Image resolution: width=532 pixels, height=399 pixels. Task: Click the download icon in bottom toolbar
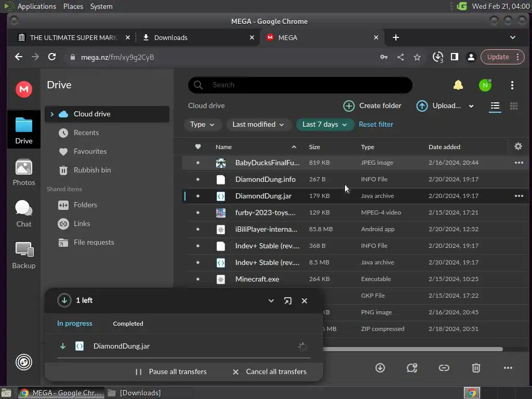click(x=380, y=368)
